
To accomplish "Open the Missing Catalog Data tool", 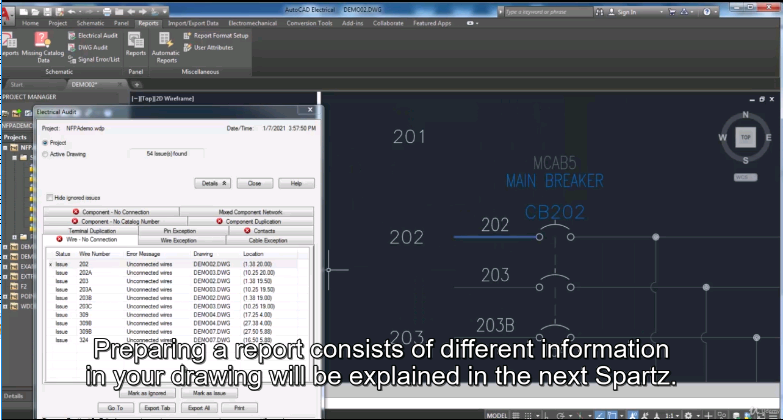I will coord(42,47).
